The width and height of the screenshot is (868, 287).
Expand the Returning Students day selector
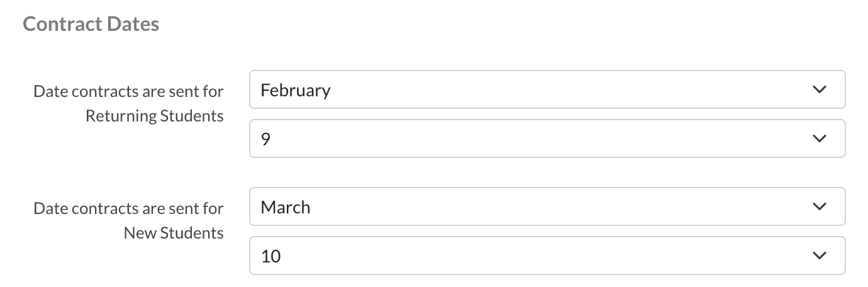coord(547,138)
